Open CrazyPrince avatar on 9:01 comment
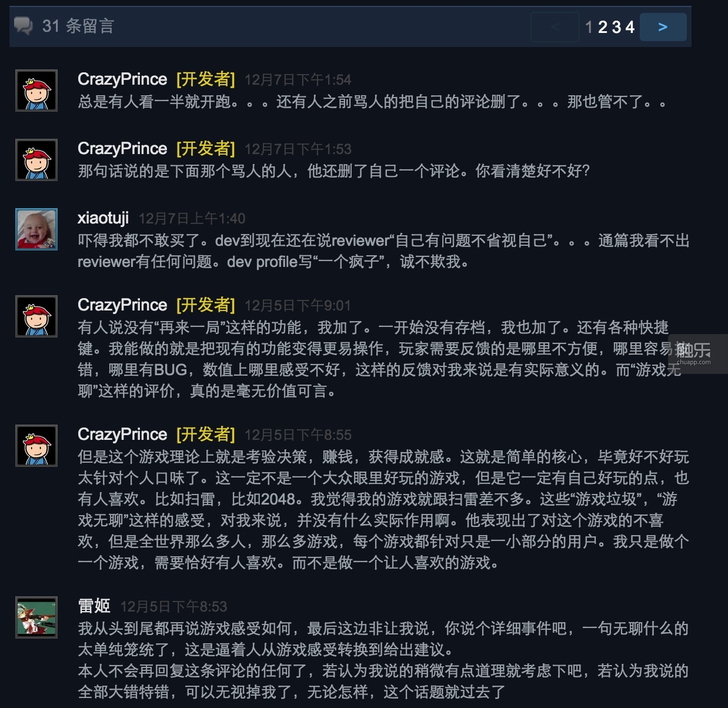 tap(36, 316)
